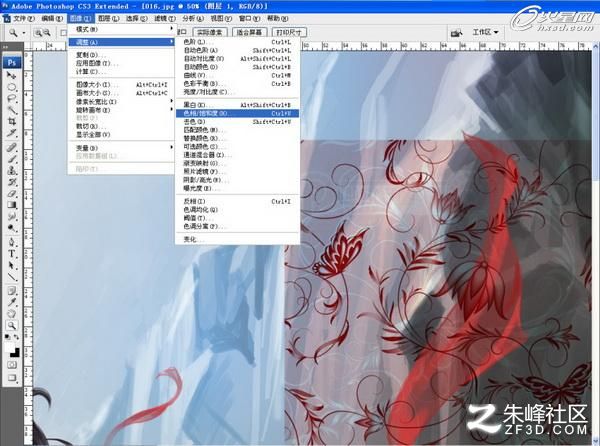
Task: Choose 图像大小 menu entry
Action: coord(122,85)
